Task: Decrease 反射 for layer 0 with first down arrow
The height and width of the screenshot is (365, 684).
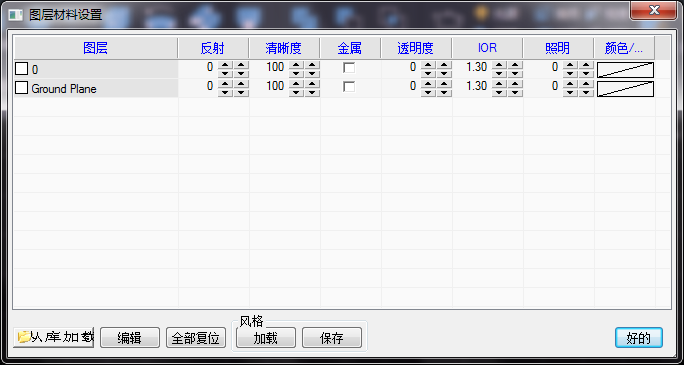Action: tap(225, 73)
